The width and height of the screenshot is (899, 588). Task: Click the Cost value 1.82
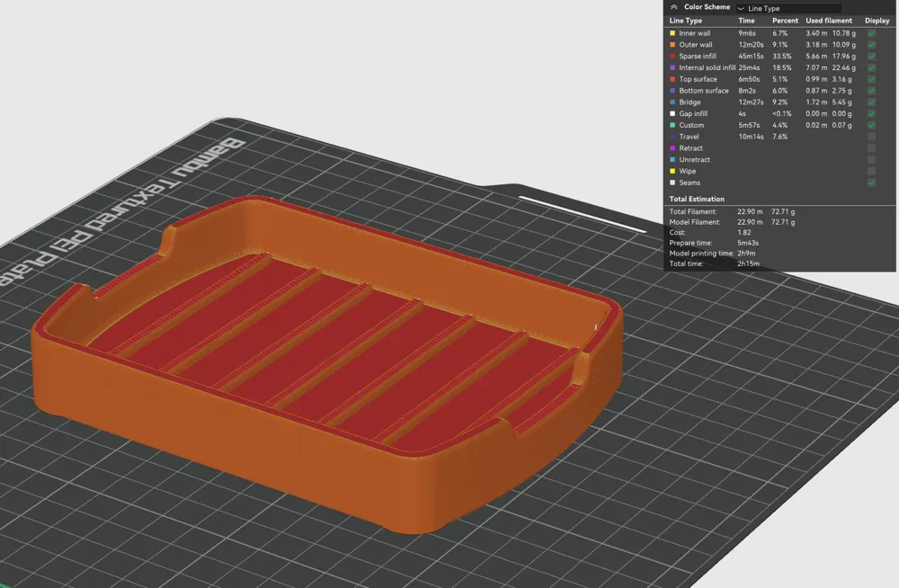tap(743, 232)
